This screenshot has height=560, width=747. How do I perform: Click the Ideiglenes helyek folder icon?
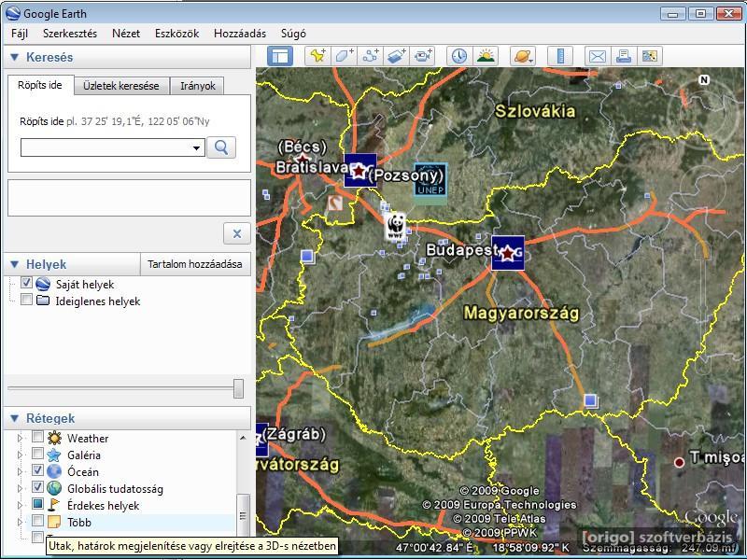(43, 301)
